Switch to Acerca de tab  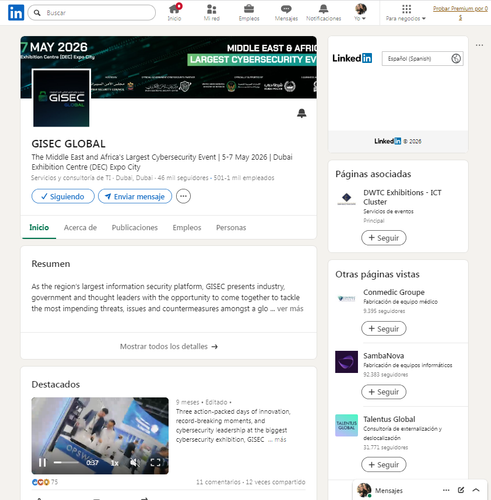pyautogui.click(x=80, y=228)
